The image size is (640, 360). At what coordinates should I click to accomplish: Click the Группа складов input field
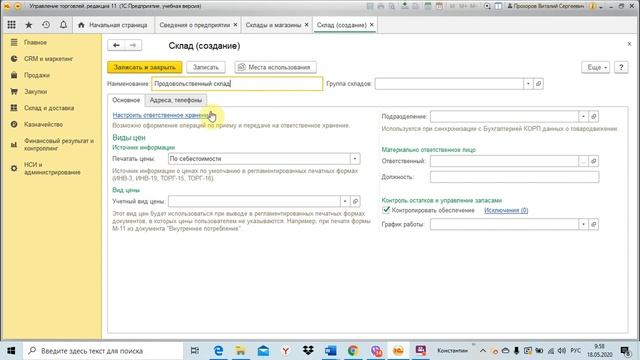[x=449, y=84]
